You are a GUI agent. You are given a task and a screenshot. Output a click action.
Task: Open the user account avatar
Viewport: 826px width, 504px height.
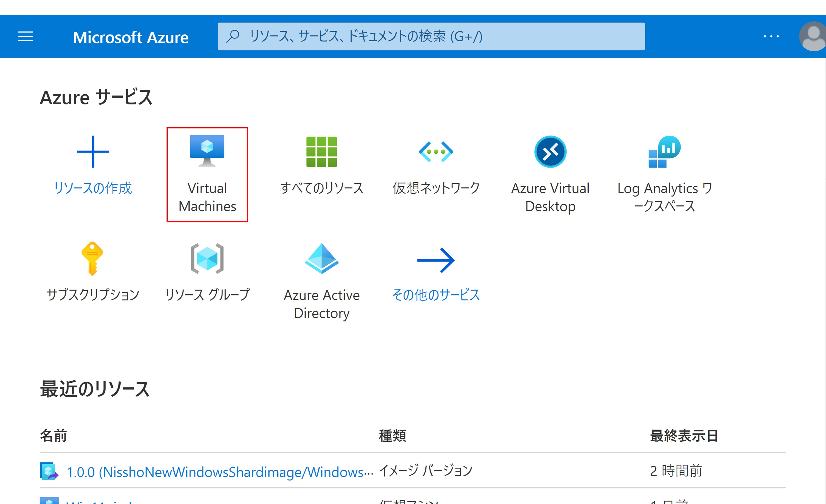(813, 37)
